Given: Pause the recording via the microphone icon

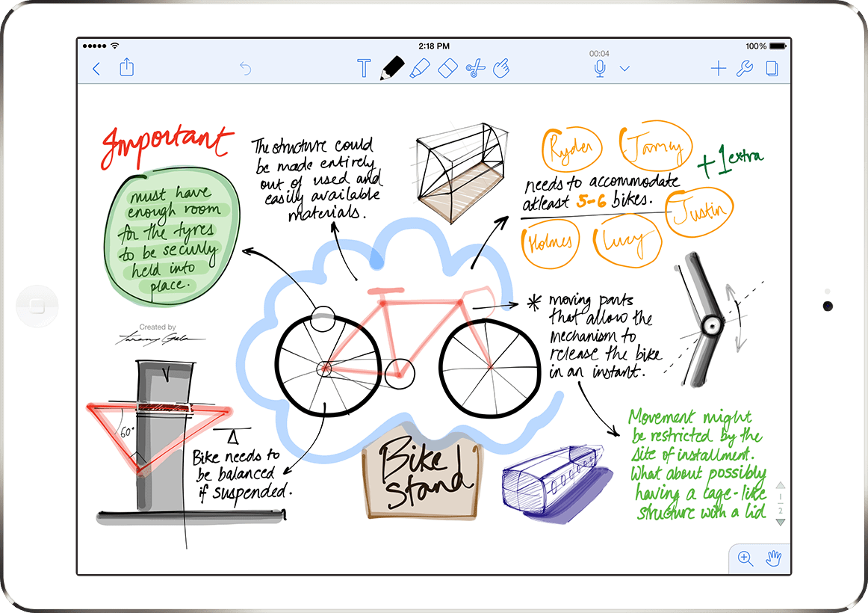Looking at the screenshot, I should (x=600, y=68).
